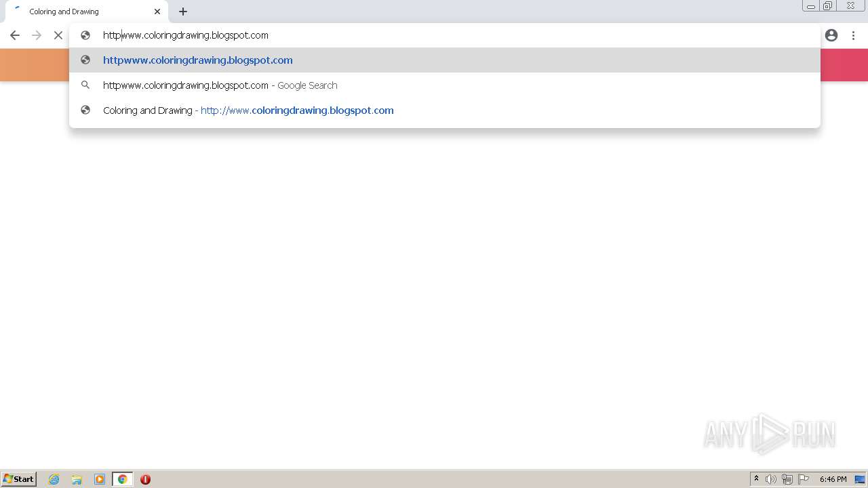Click the globe icon of first highlighted suggestion
Viewport: 868px width, 488px height.
(85, 60)
